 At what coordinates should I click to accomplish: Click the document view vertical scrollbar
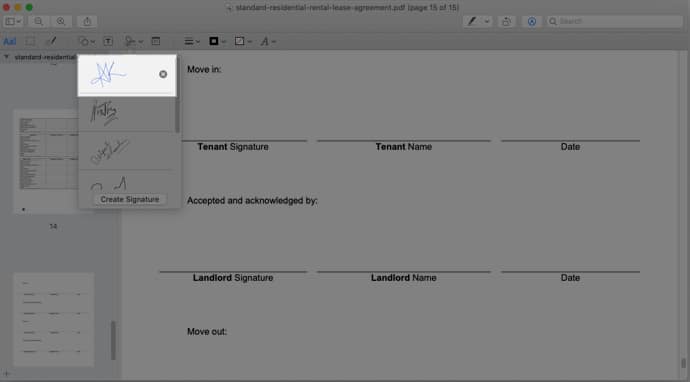pyautogui.click(x=683, y=364)
